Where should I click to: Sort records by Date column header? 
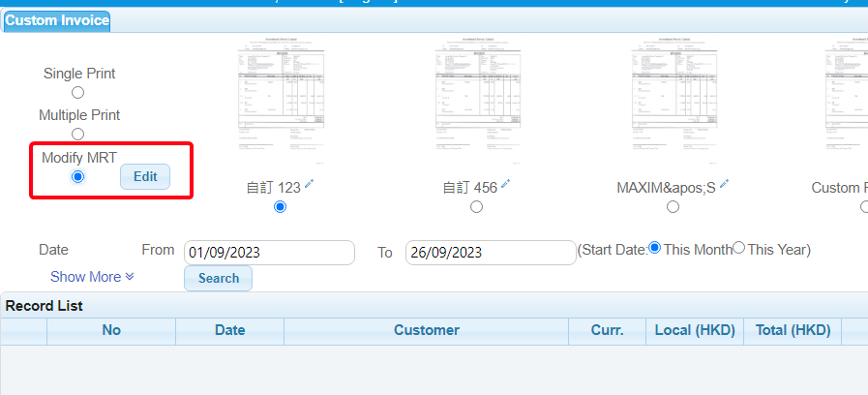pos(229,330)
